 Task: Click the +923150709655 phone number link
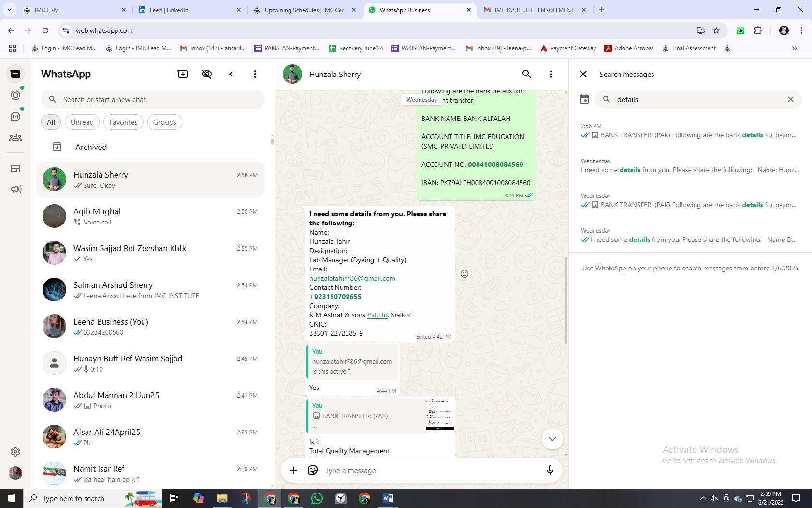335,297
